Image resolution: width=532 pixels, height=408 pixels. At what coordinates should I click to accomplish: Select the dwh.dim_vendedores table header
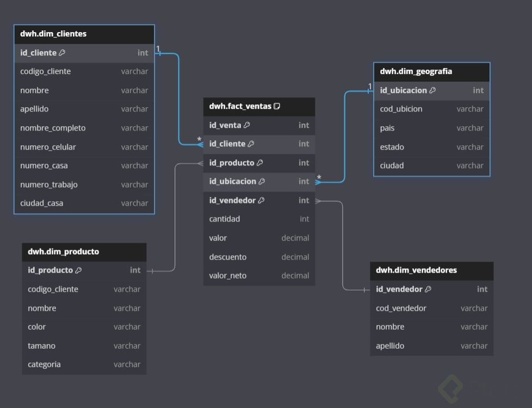pyautogui.click(x=431, y=270)
